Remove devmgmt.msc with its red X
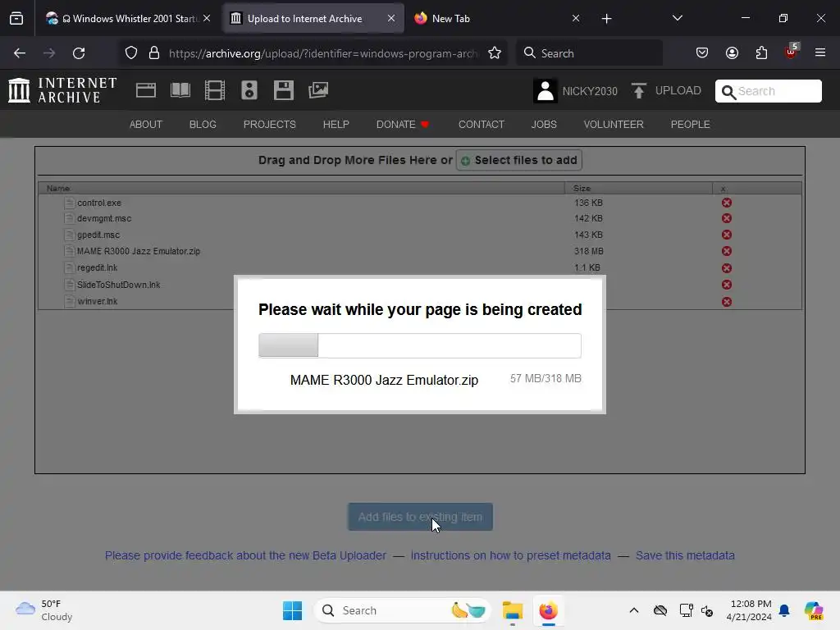The height and width of the screenshot is (630, 840). tap(727, 218)
